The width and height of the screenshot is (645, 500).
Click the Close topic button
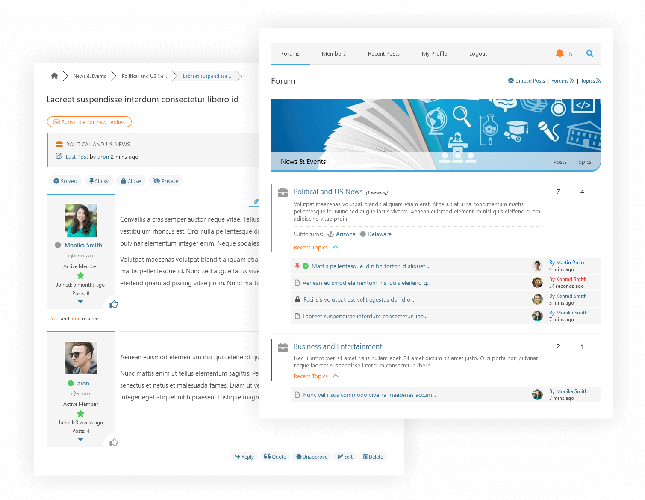point(131,181)
